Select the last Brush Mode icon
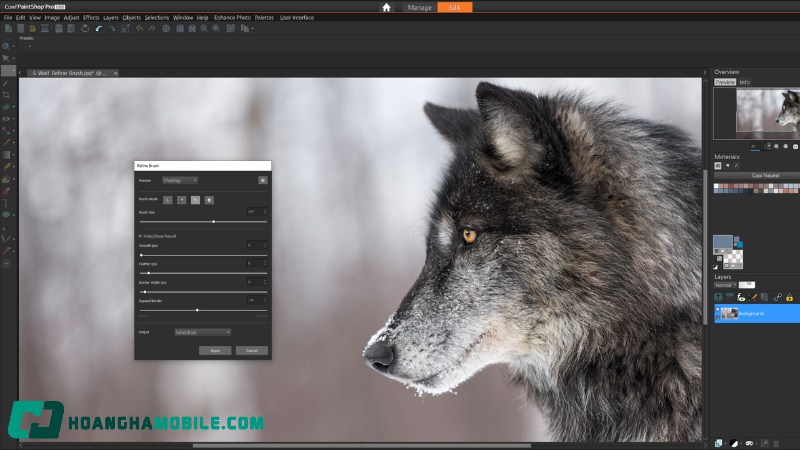 point(209,200)
